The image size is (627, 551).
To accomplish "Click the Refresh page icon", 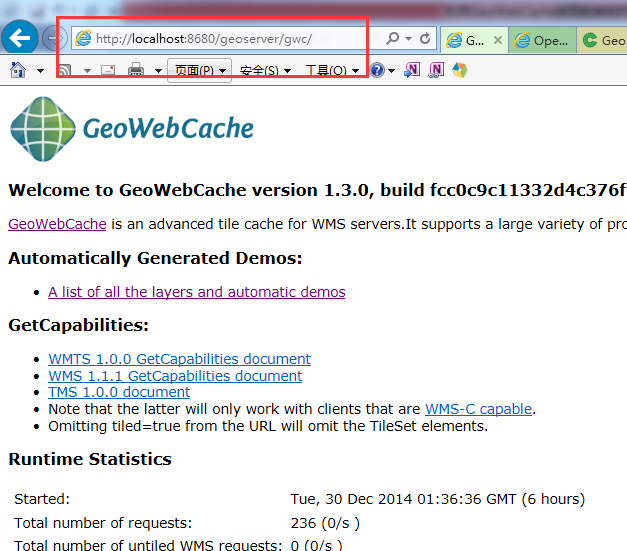I will tap(425, 38).
